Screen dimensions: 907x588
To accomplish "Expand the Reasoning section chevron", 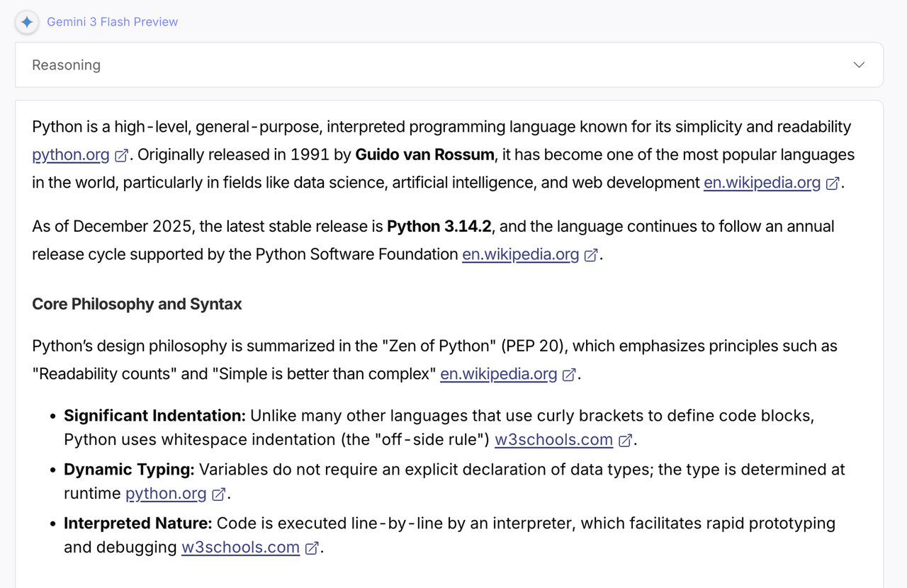I will pyautogui.click(x=859, y=65).
